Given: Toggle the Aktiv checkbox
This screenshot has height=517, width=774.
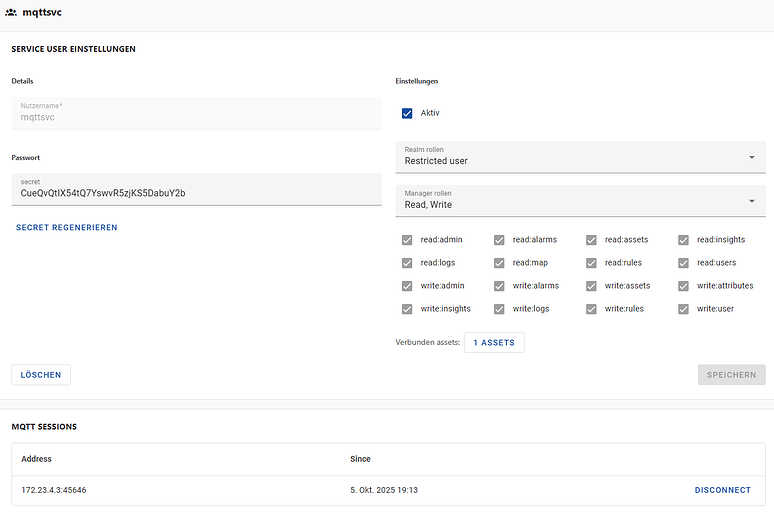Looking at the screenshot, I should click(407, 113).
